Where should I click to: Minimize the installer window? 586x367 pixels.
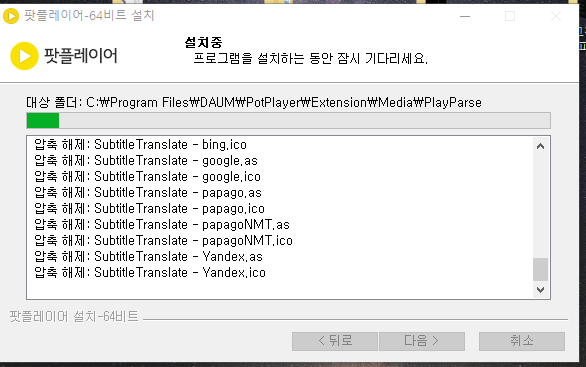(x=465, y=16)
